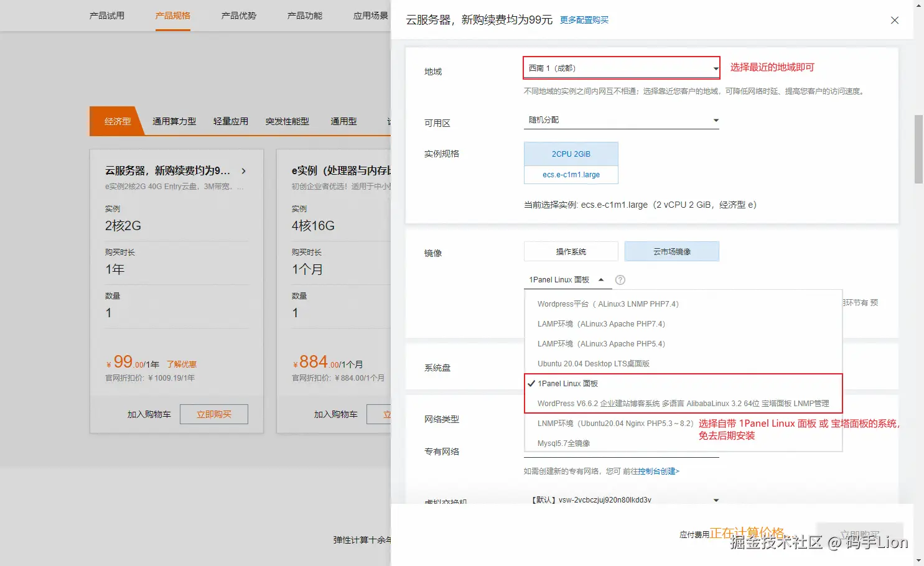Choose LAMP环境 Apache PHP7.4 option
Screen dimensions: 924x566
(x=683, y=324)
